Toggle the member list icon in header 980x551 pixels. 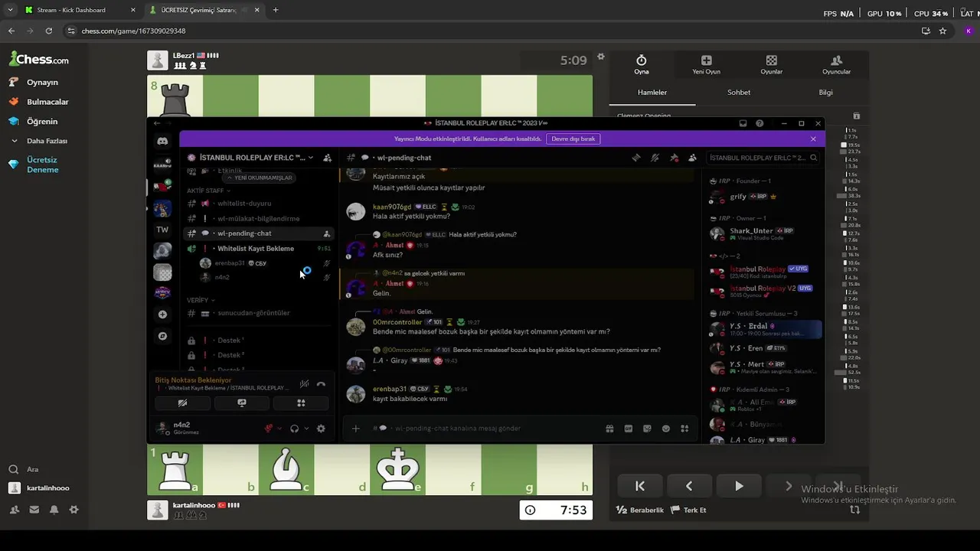(692, 158)
